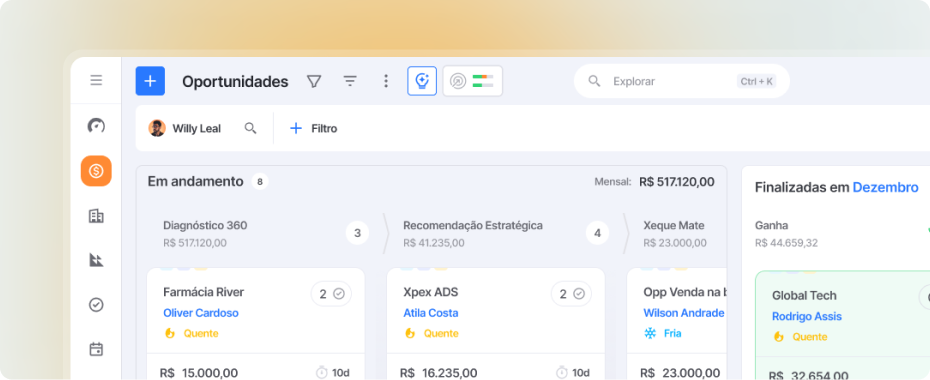Click the Explorar search field
930x380 pixels.
(681, 81)
